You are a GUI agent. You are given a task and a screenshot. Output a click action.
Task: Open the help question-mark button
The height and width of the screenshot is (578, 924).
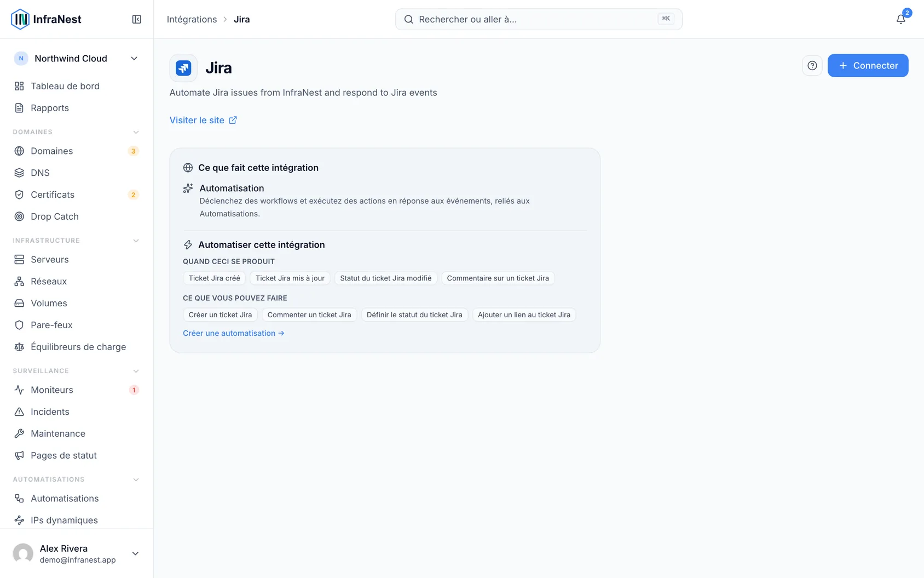[x=812, y=66]
